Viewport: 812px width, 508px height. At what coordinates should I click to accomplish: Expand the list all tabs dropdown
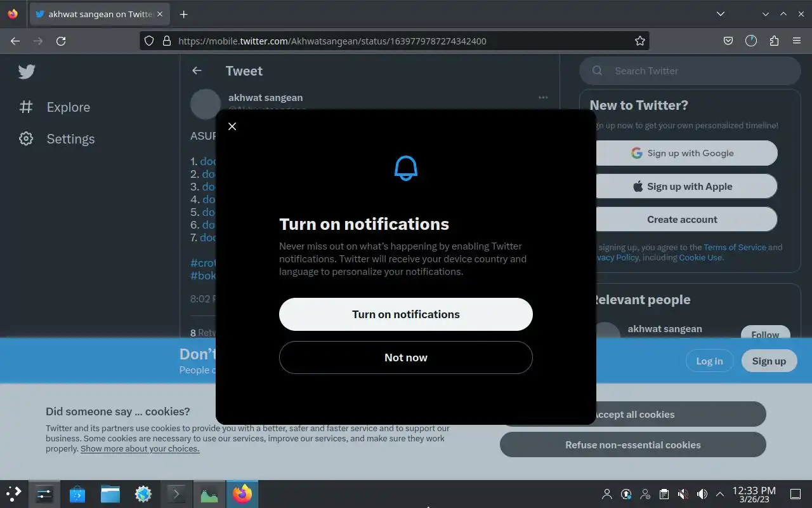[721, 14]
